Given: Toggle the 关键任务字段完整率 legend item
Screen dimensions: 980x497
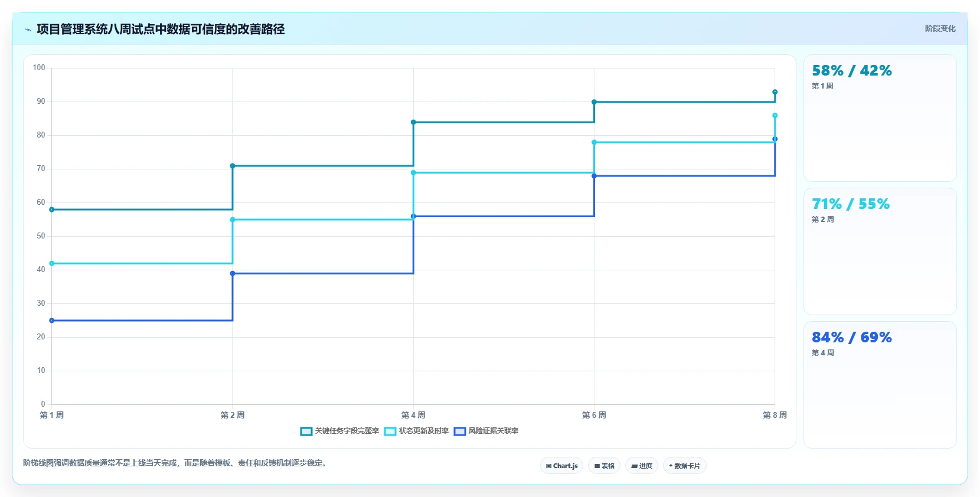Looking at the screenshot, I should pos(339,431).
